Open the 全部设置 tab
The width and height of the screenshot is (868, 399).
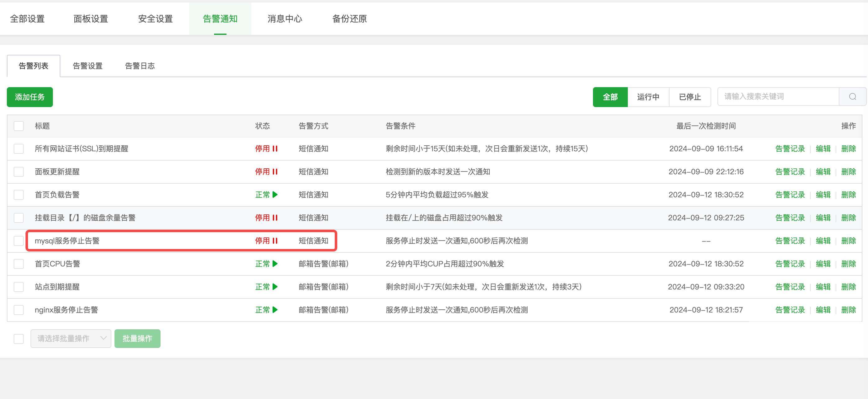coord(27,19)
